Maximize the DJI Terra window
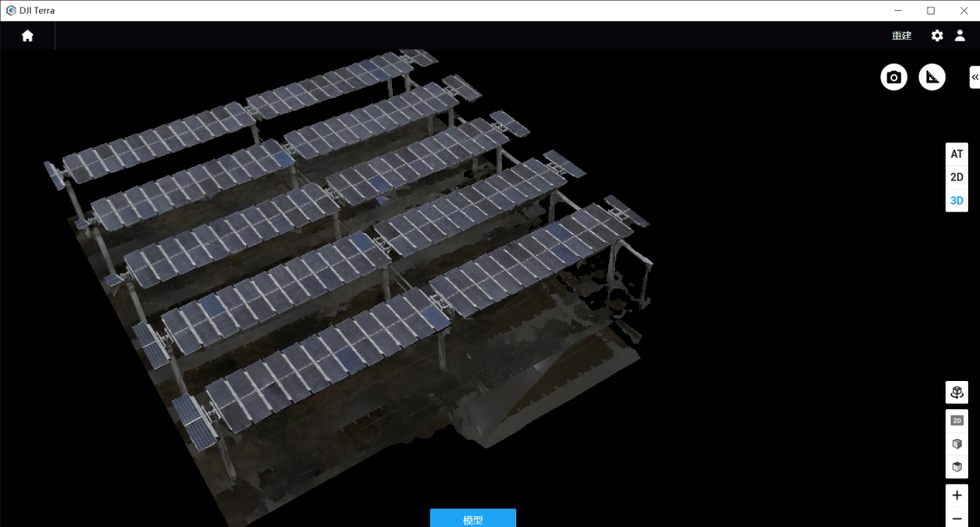The height and width of the screenshot is (527, 980). [x=930, y=11]
